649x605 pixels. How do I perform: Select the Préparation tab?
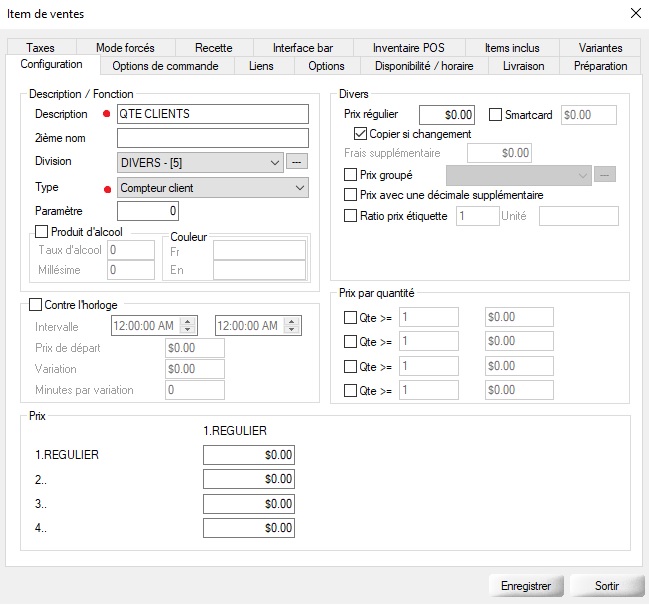601,66
